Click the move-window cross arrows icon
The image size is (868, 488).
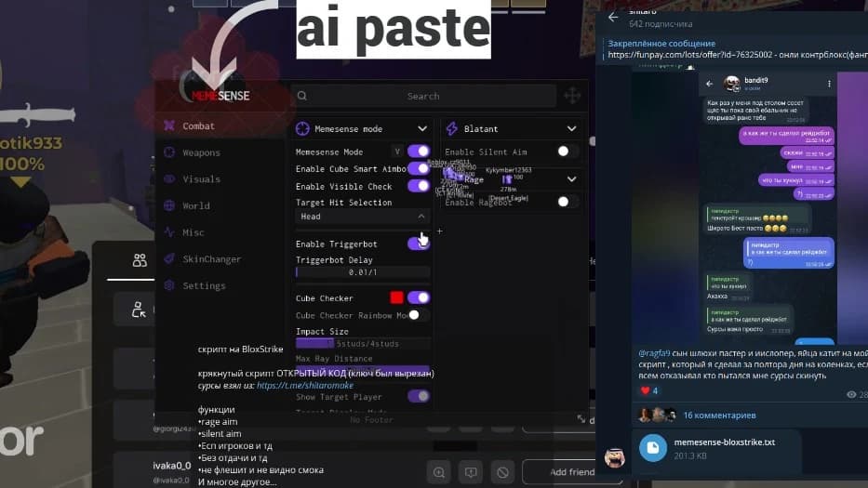click(x=572, y=95)
